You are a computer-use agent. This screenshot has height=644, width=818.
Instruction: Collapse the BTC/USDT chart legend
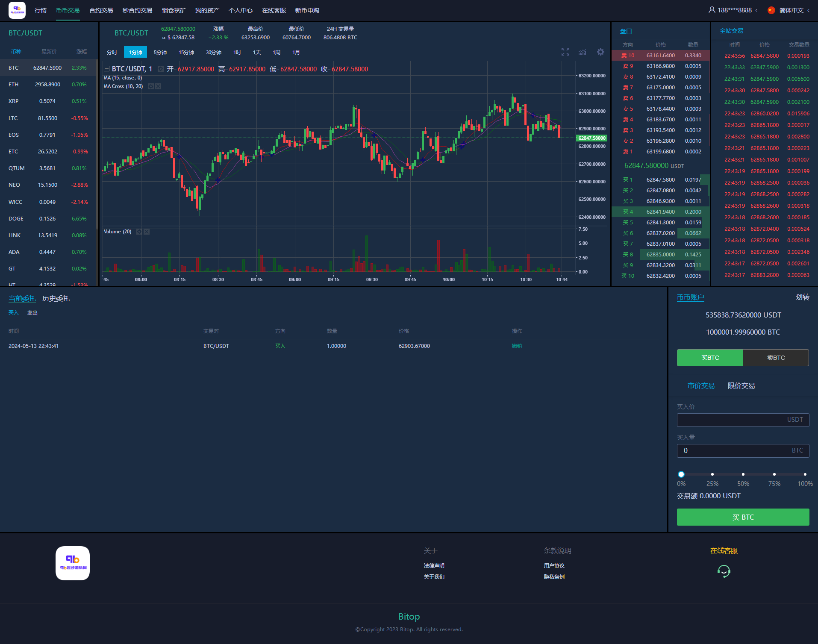[x=107, y=69]
